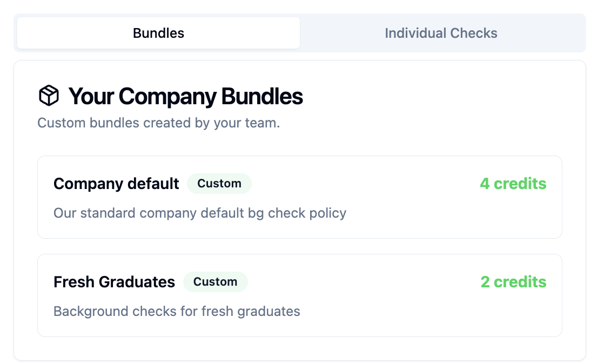Click the word Checks in the second tab
604x364 pixels.
point(474,33)
